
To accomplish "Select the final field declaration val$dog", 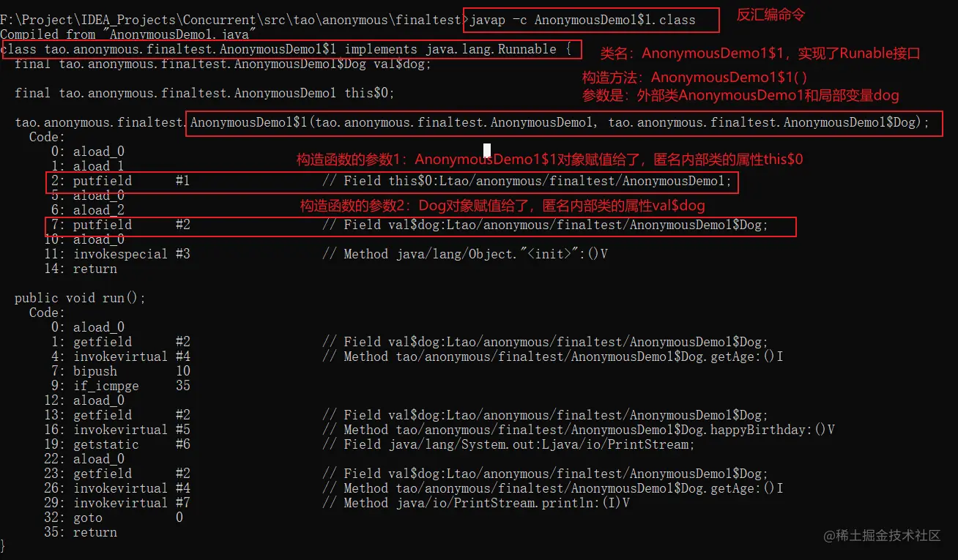I will click(223, 64).
